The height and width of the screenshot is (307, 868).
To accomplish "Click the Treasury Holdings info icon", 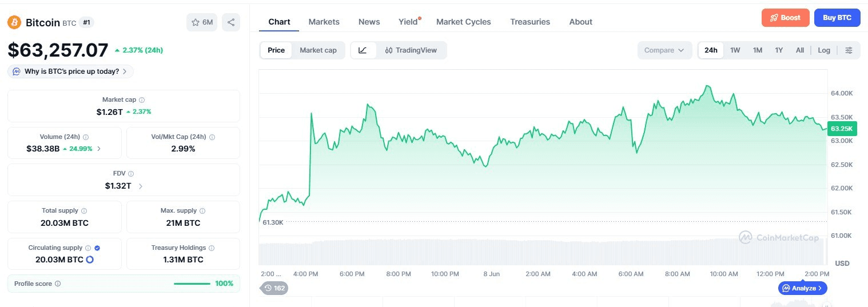I will (212, 248).
